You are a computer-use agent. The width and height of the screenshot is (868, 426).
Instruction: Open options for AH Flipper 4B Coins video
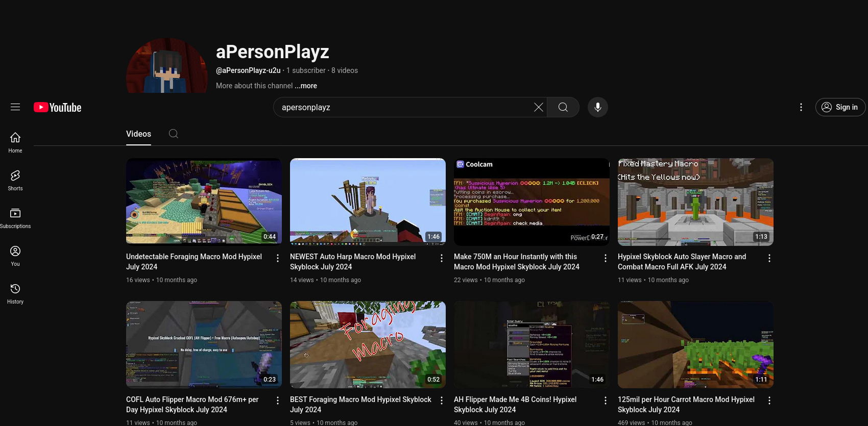[606, 401]
